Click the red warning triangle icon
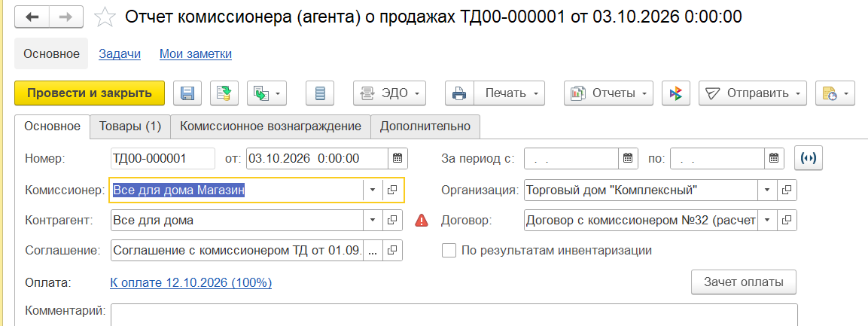Image resolution: width=868 pixels, height=326 pixels. [422, 221]
